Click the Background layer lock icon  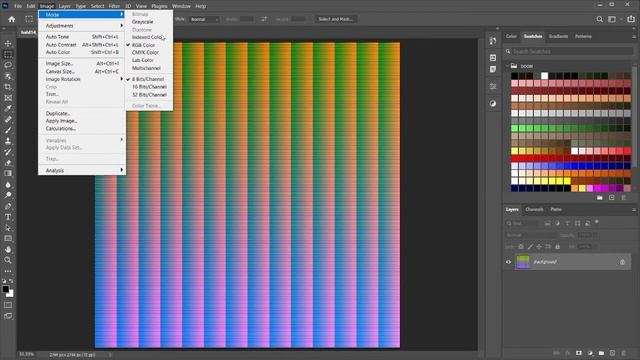622,262
